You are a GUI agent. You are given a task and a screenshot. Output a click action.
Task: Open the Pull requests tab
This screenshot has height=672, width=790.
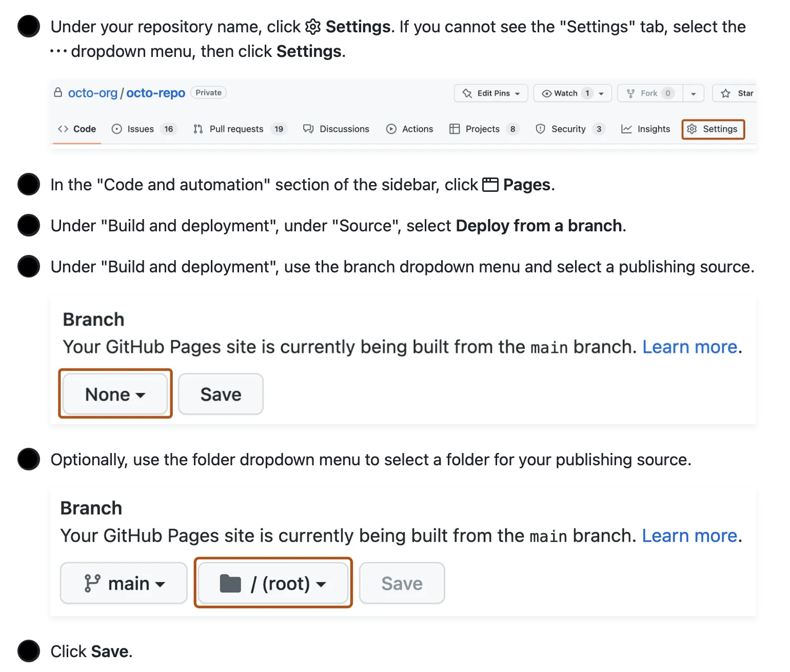[240, 129]
